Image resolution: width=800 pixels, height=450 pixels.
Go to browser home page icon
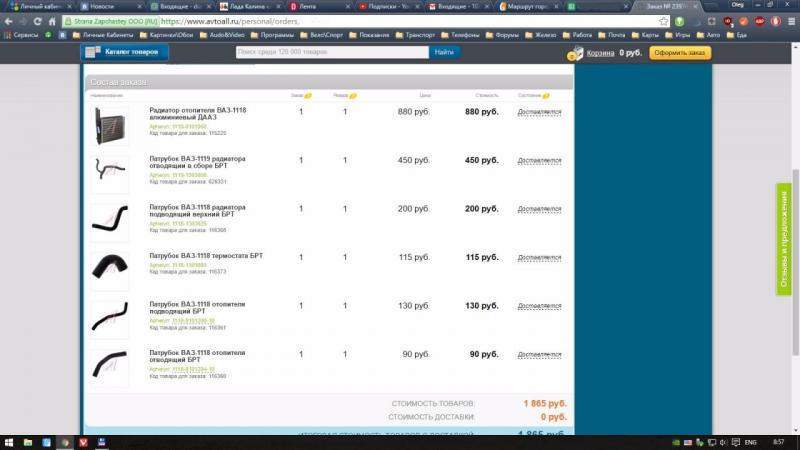52,21
